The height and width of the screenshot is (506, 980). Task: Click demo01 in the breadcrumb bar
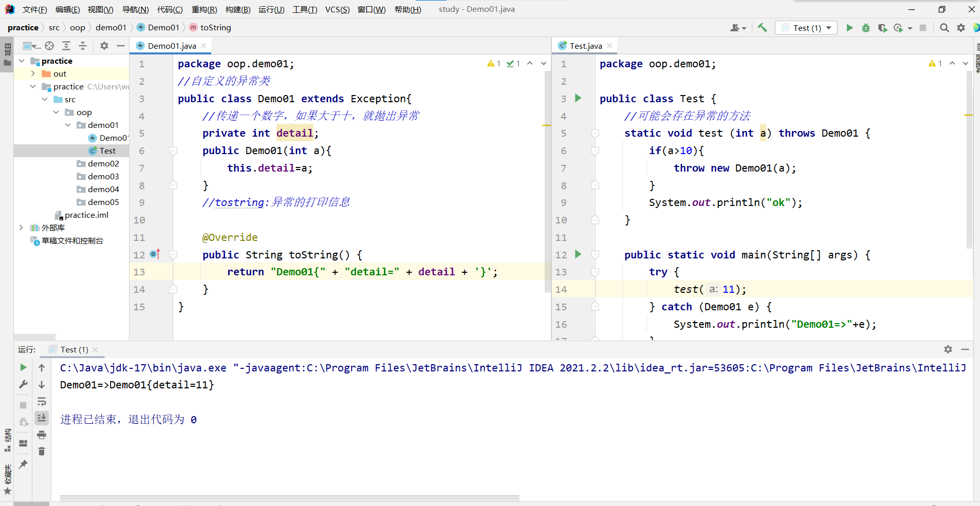110,27
